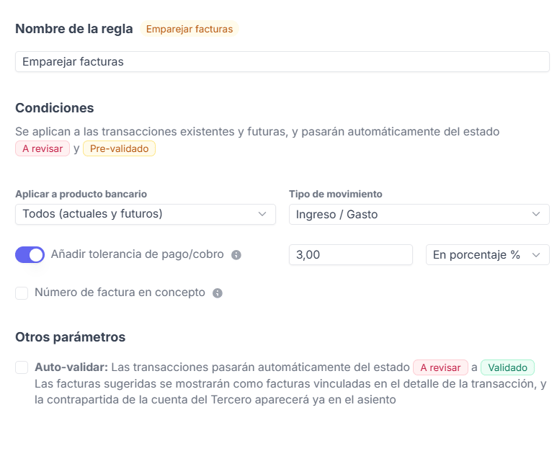Toggle the Añadir tolerancia de pago/cobro switch

[30, 255]
